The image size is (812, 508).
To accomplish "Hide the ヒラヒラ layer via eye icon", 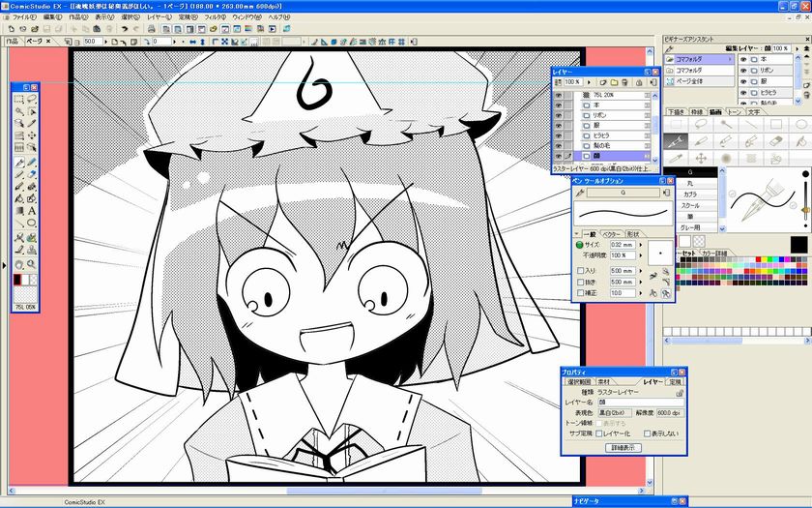I will click(x=559, y=135).
